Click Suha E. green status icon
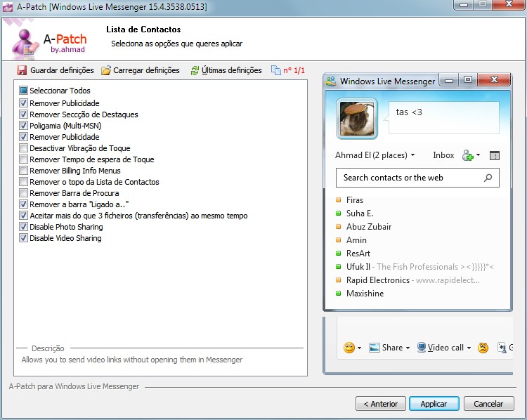This screenshot has height=420, width=527. [x=339, y=214]
